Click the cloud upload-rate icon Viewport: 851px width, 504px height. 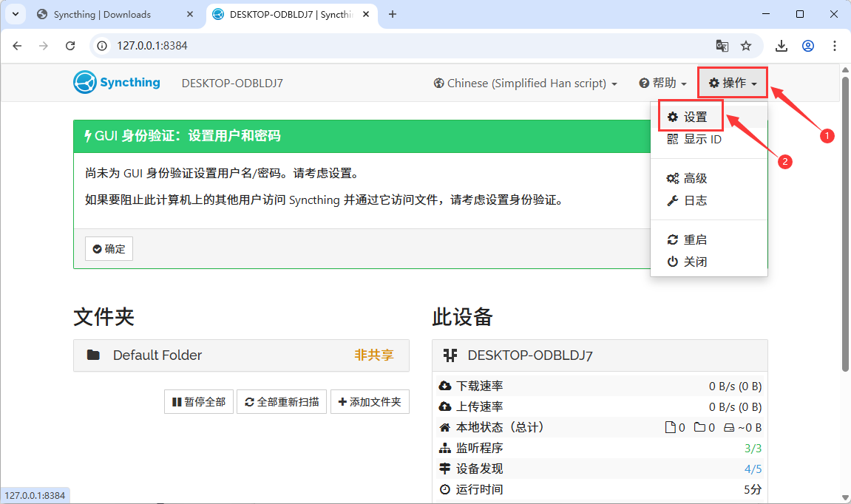[x=445, y=406]
